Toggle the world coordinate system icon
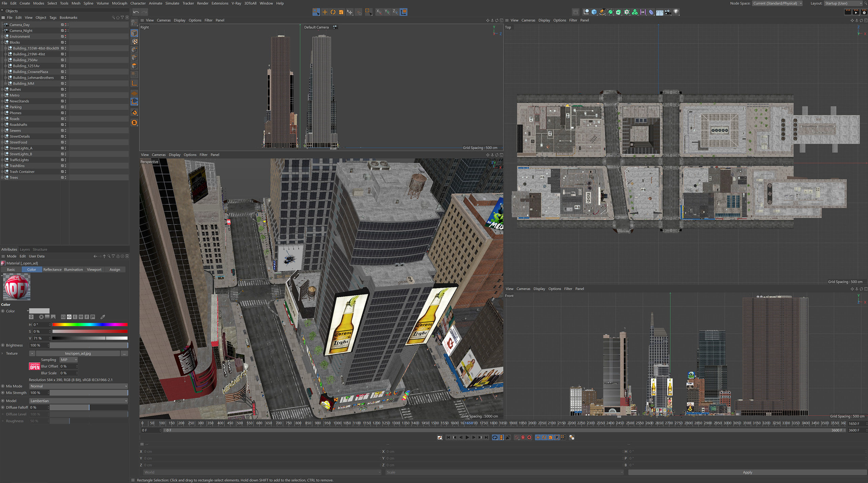 [x=403, y=12]
